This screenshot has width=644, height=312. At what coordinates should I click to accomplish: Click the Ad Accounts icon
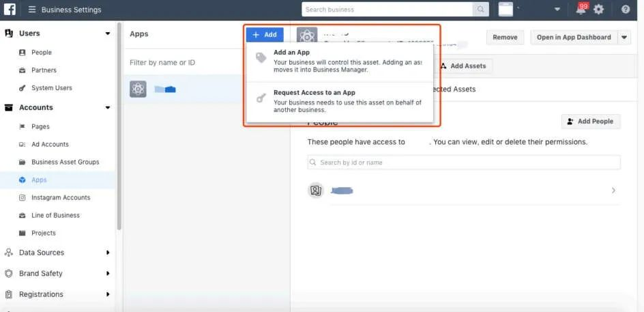click(23, 144)
